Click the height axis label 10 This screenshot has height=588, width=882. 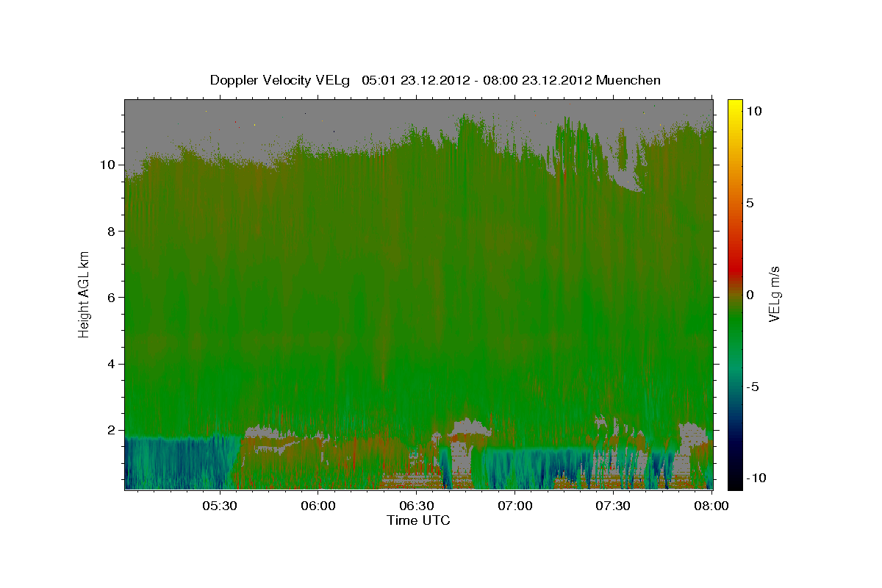coord(110,165)
